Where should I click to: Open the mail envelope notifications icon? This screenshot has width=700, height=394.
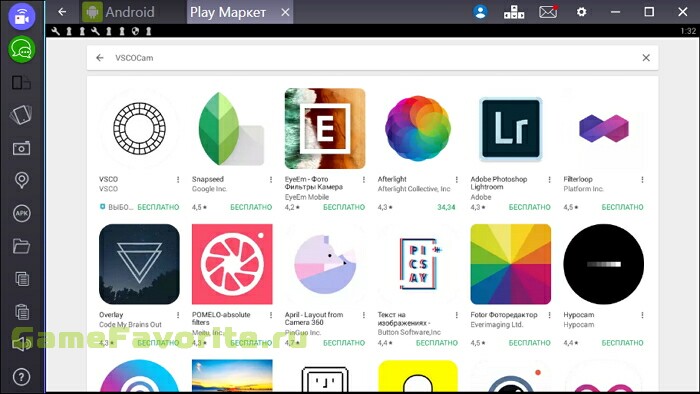click(548, 12)
